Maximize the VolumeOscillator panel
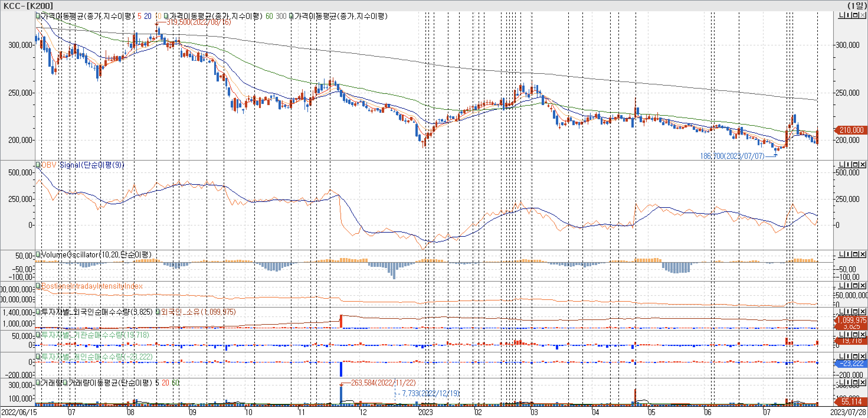Image resolution: width=868 pixels, height=418 pixels. click(855, 254)
